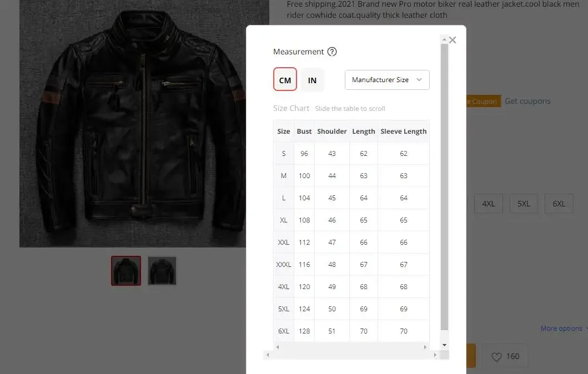Click the Get coupons link
Viewport: 588px width, 374px height.
tap(527, 101)
